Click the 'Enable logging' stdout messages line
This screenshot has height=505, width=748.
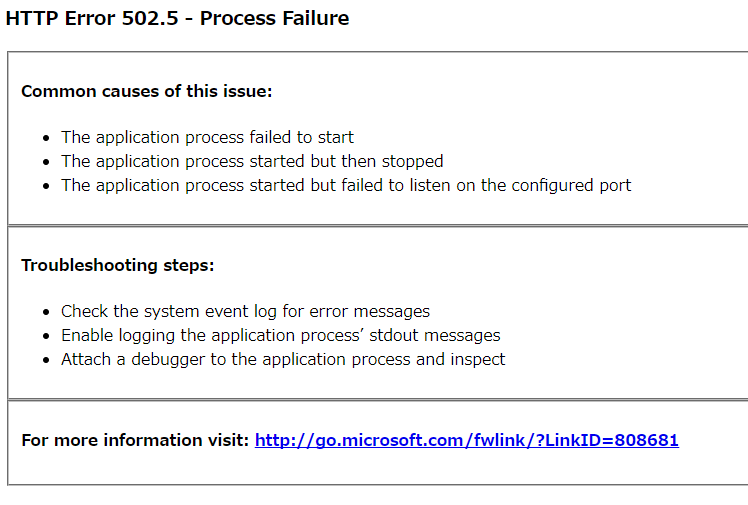coord(280,335)
